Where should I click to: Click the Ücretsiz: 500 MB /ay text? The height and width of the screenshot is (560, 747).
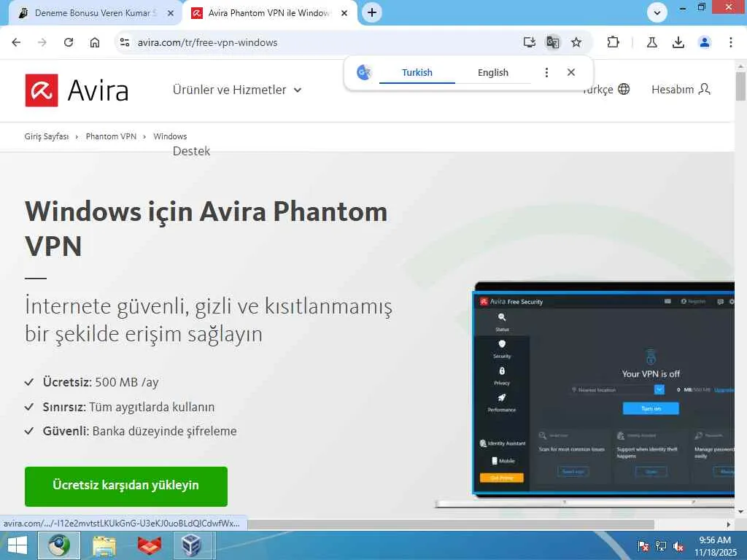(101, 382)
